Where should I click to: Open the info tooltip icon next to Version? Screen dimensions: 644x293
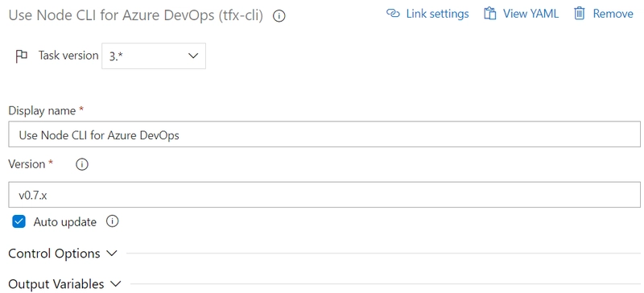coord(82,164)
